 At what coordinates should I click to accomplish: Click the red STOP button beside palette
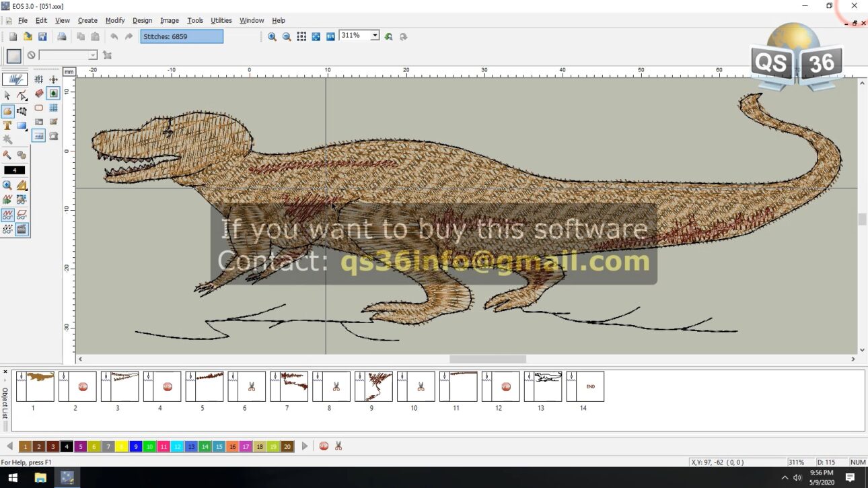coord(324,446)
